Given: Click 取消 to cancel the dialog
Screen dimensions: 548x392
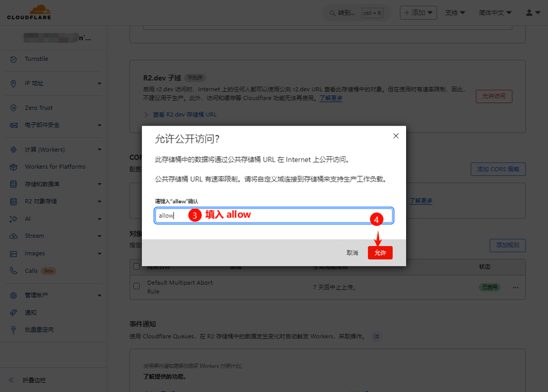Looking at the screenshot, I should [x=352, y=253].
